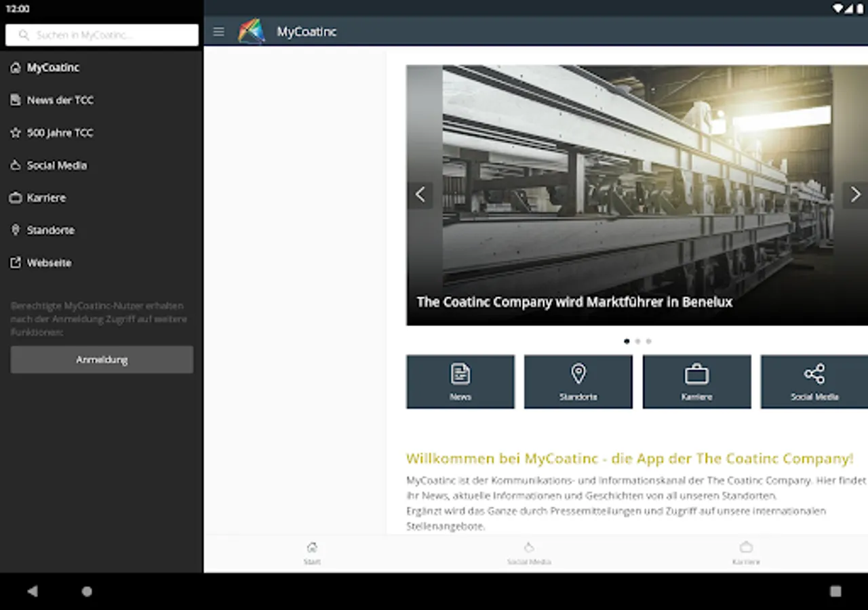Open the Social Media tile
868x610 pixels.
[x=814, y=382]
